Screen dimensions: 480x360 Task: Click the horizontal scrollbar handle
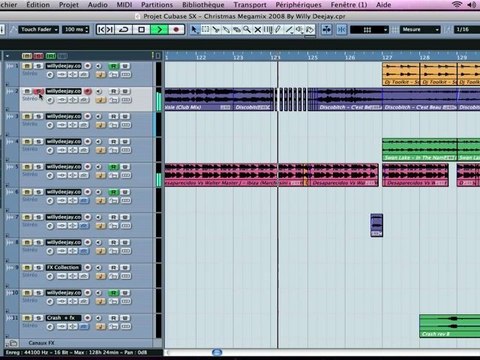[217, 352]
